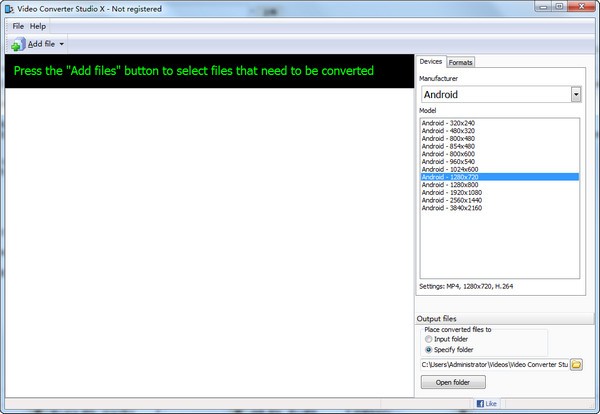
Task: Open the Help menu
Action: pos(38,26)
